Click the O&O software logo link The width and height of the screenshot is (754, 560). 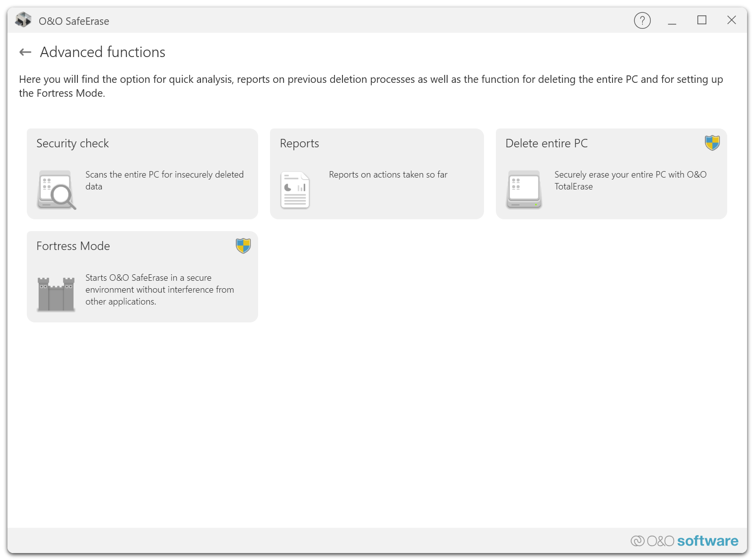(x=684, y=541)
